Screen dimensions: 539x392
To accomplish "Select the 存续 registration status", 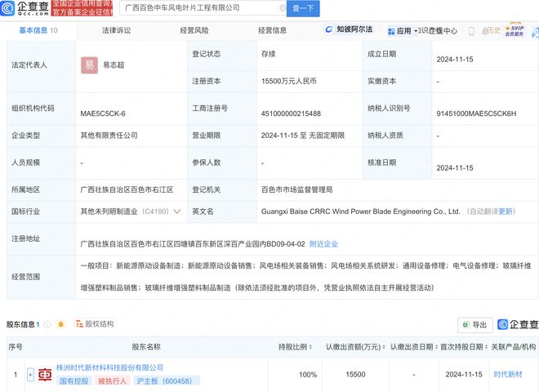I will (x=269, y=54).
